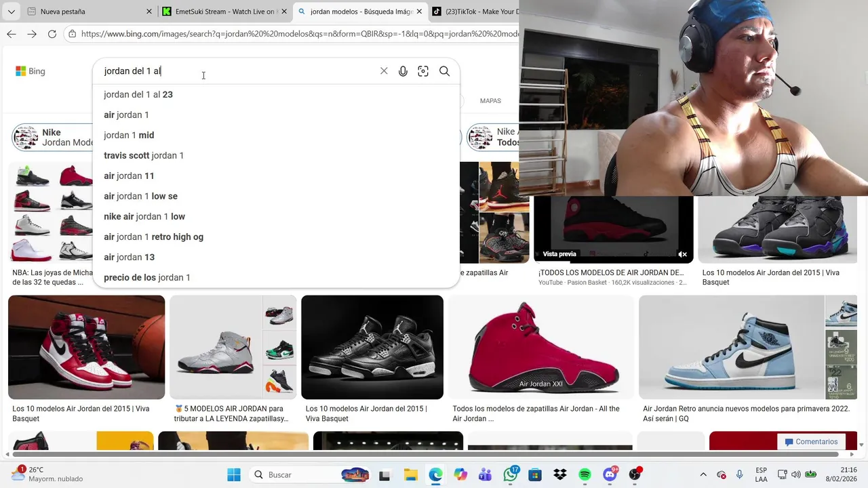Switch to EmetSuki Stream tab
The image size is (868, 488).
(x=224, y=12)
